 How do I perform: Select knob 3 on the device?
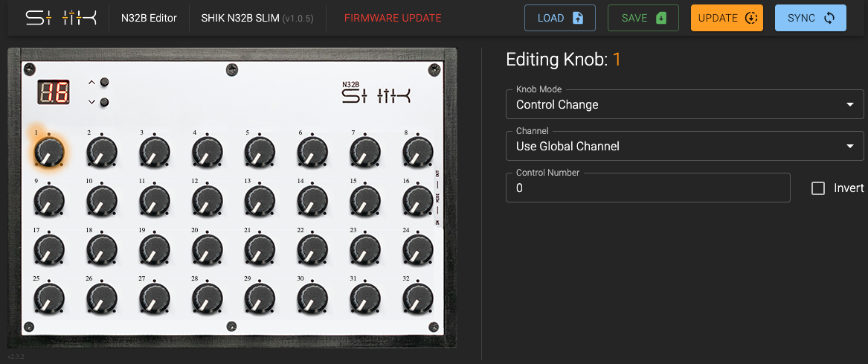(155, 152)
